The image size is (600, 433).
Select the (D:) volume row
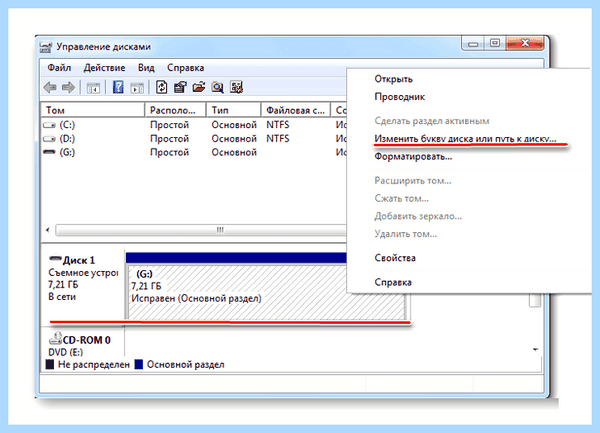click(x=194, y=138)
